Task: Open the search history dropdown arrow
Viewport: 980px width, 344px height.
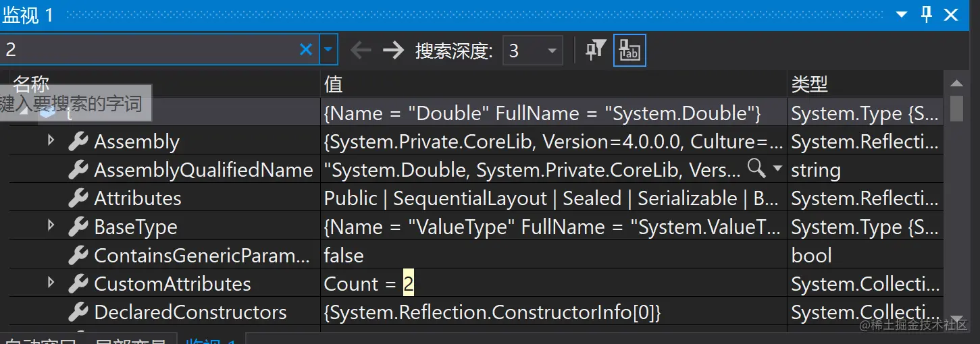Action: tap(328, 49)
